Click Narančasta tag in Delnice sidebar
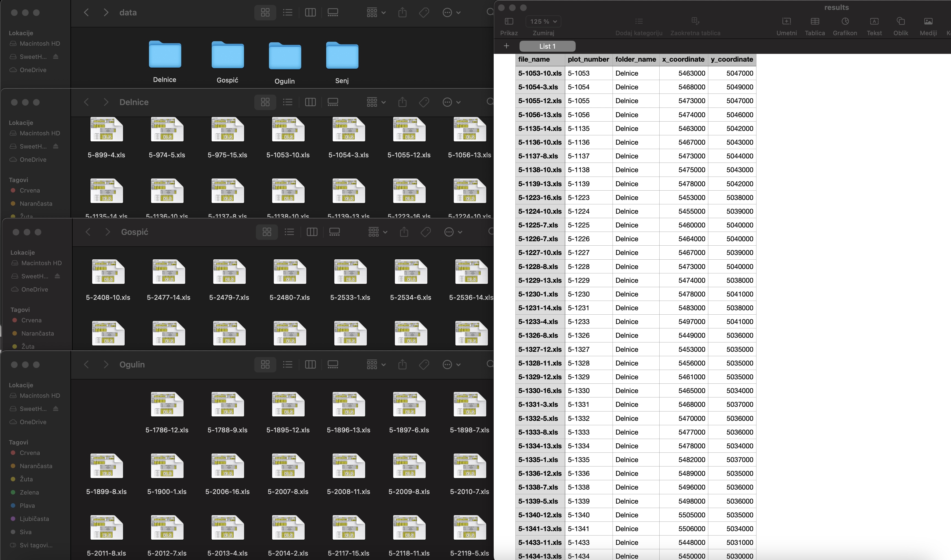951x560 pixels. pos(31,204)
